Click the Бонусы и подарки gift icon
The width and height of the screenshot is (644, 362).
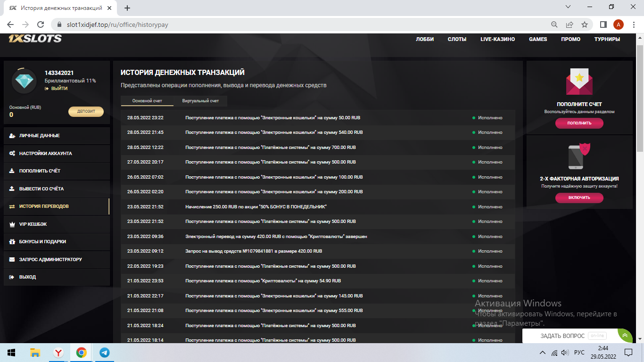(12, 242)
